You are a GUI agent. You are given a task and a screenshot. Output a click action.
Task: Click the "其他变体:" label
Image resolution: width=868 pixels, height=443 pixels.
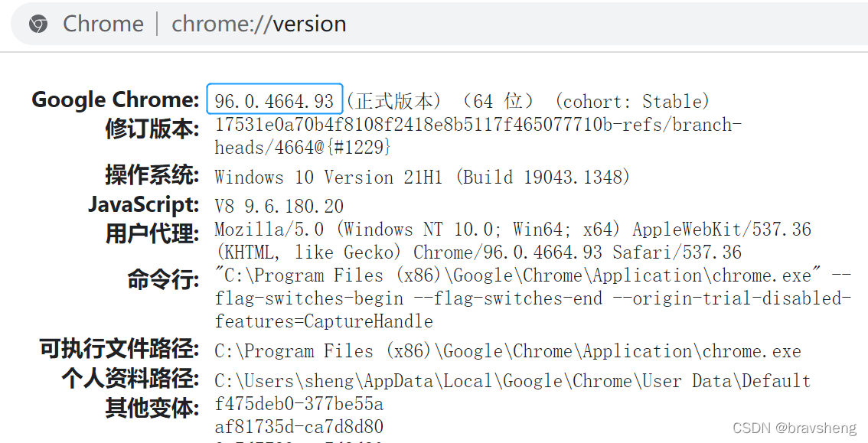tap(152, 408)
